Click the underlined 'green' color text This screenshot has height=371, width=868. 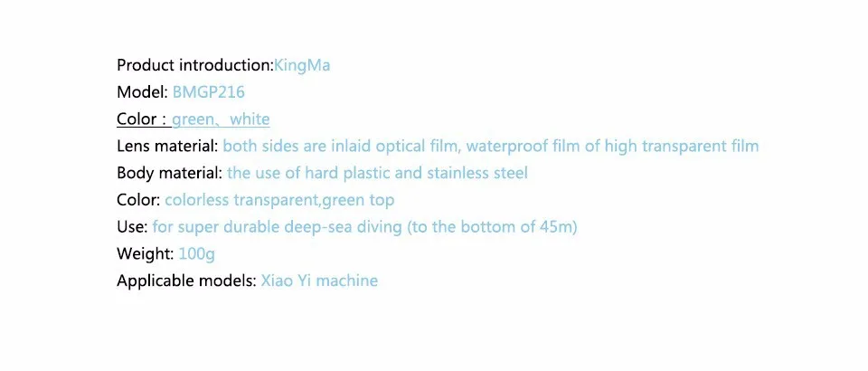click(x=192, y=119)
